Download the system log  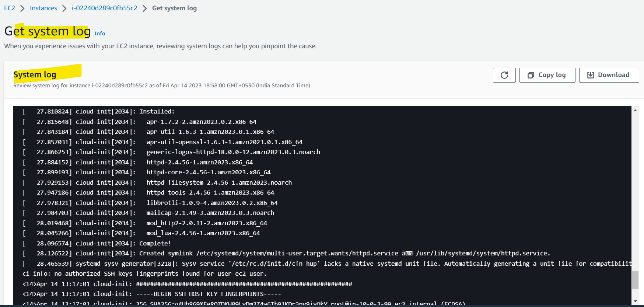click(x=609, y=75)
